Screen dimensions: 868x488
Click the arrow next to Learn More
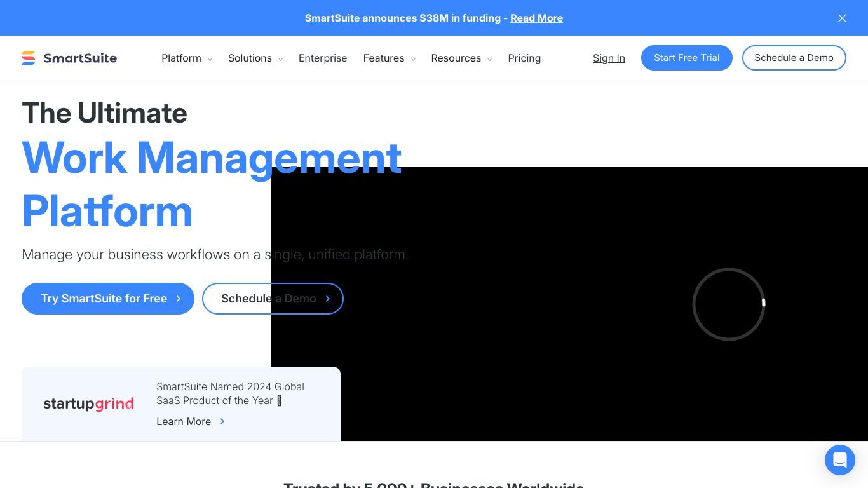pos(222,421)
